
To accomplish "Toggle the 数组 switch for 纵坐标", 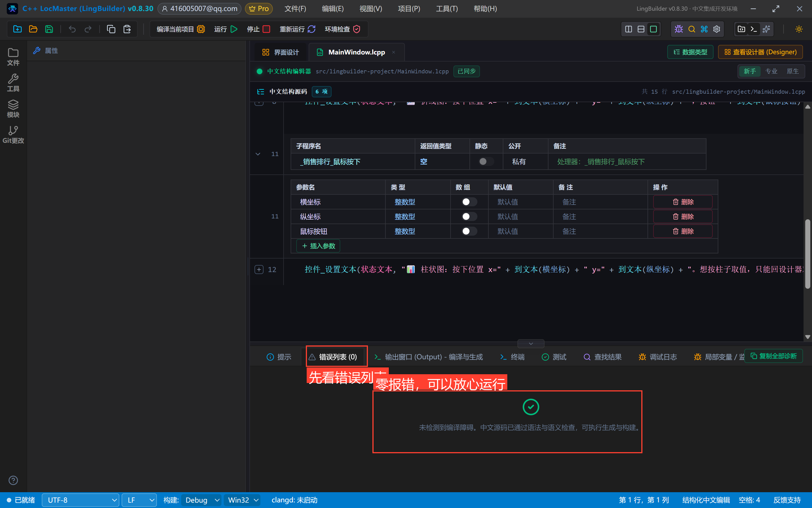I will coord(469,217).
